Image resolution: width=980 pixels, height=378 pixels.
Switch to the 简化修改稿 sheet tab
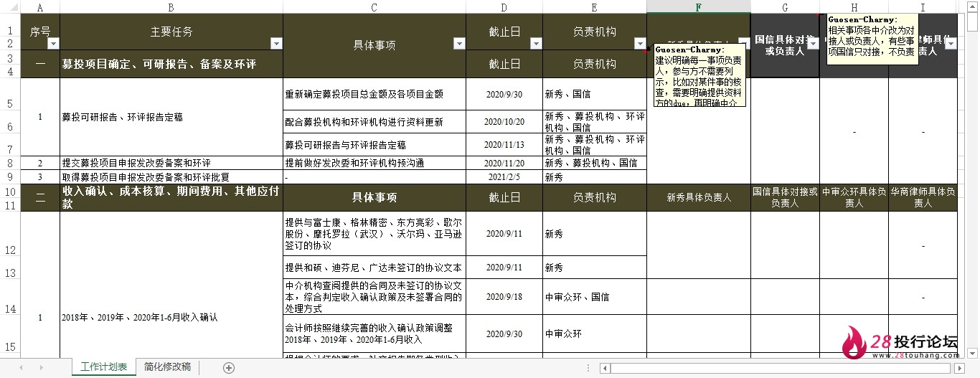point(167,367)
